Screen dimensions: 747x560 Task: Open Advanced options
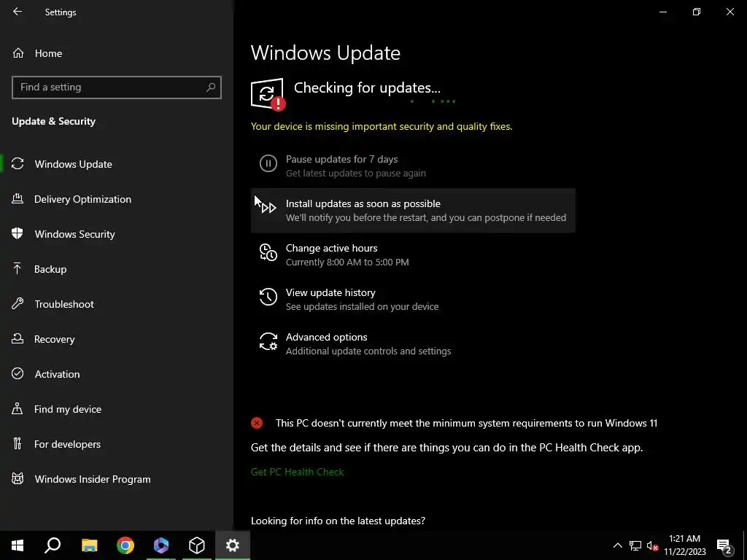pyautogui.click(x=413, y=343)
